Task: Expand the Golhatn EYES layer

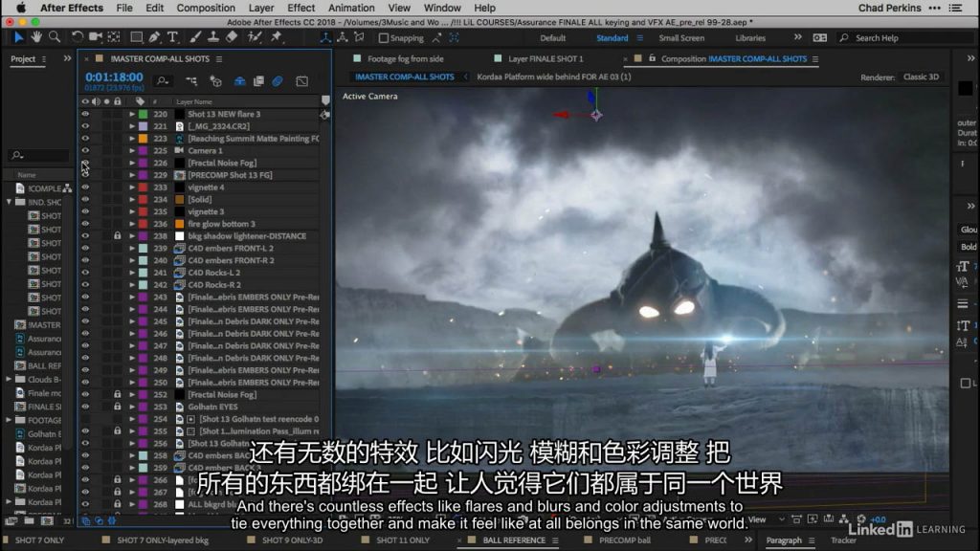Action: coord(132,407)
